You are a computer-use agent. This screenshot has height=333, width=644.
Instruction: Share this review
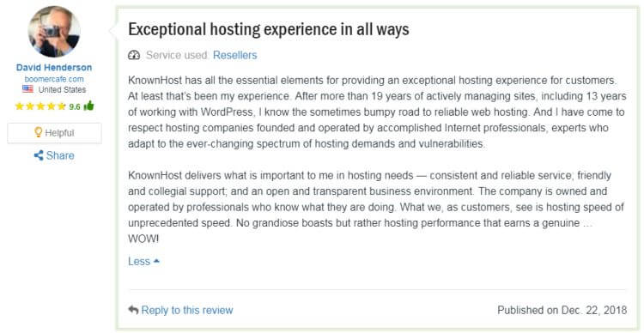54,155
